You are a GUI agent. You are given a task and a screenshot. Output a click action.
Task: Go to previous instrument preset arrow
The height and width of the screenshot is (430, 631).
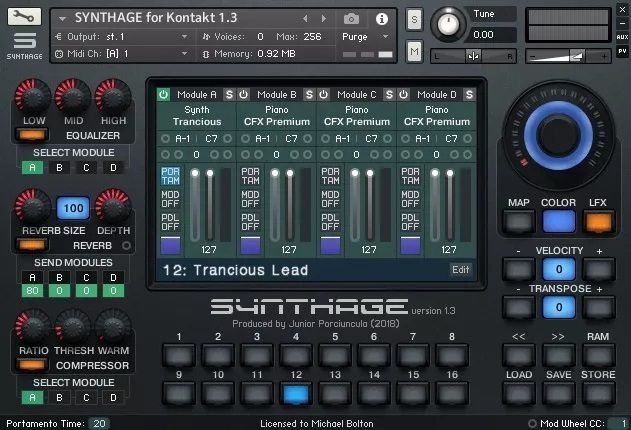[305, 19]
